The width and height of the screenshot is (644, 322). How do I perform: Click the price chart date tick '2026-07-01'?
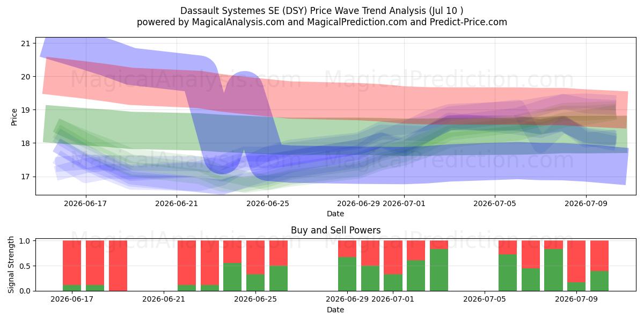coord(404,203)
